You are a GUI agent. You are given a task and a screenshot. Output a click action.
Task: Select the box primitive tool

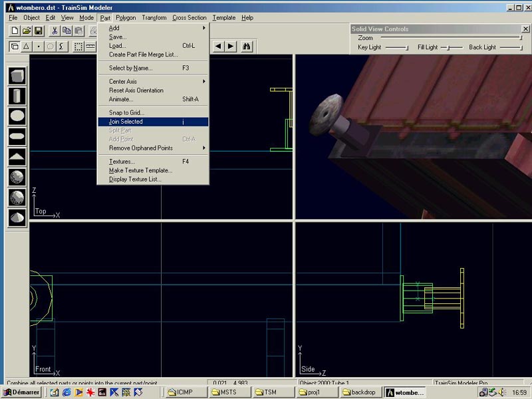click(17, 76)
